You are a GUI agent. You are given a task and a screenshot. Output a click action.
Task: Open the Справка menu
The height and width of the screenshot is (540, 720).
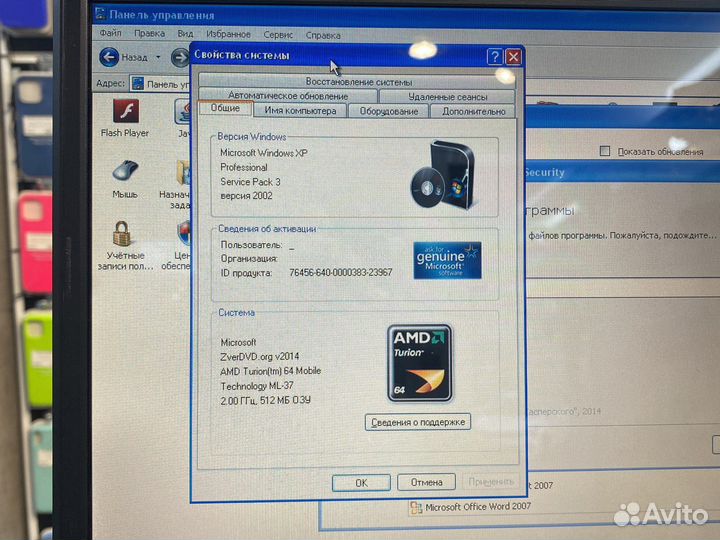(x=323, y=35)
